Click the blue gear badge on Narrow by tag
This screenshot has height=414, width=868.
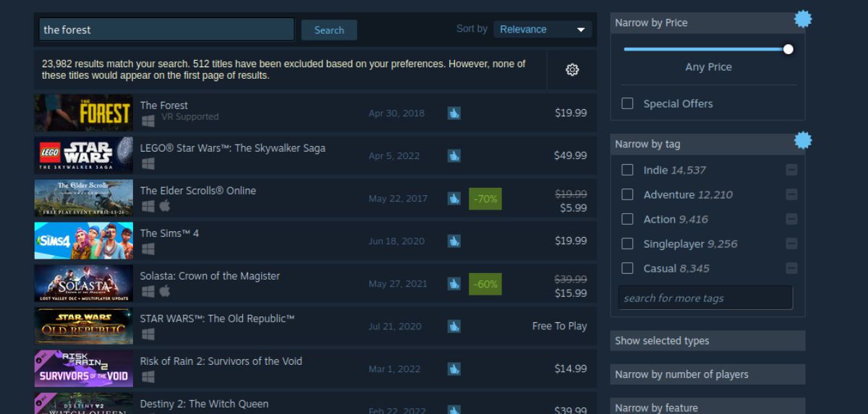coord(803,140)
